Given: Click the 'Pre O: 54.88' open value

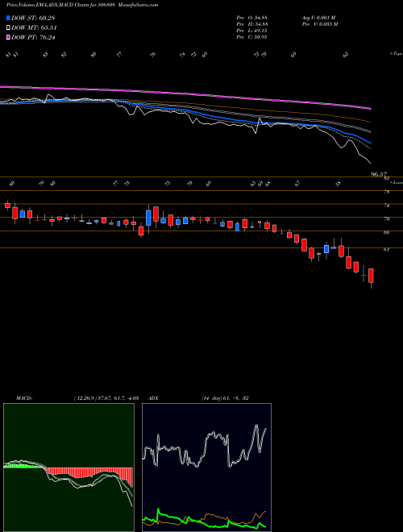Looking at the screenshot, I should click(251, 18).
